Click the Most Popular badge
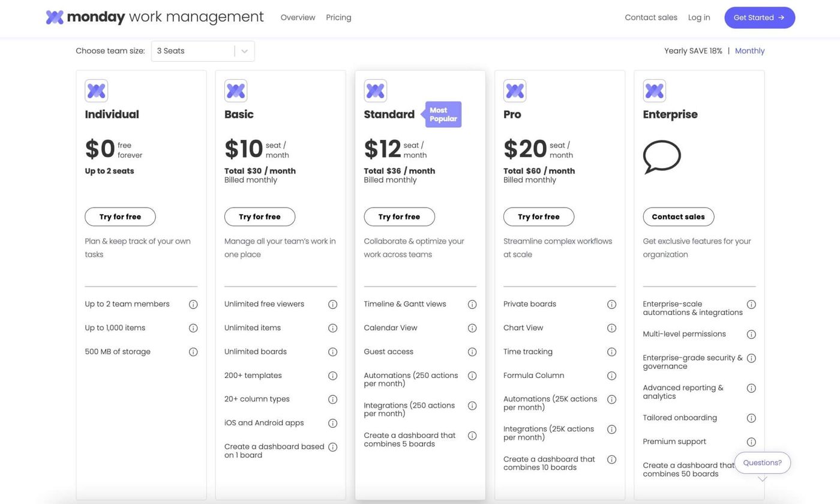840x504 pixels. [x=442, y=114]
